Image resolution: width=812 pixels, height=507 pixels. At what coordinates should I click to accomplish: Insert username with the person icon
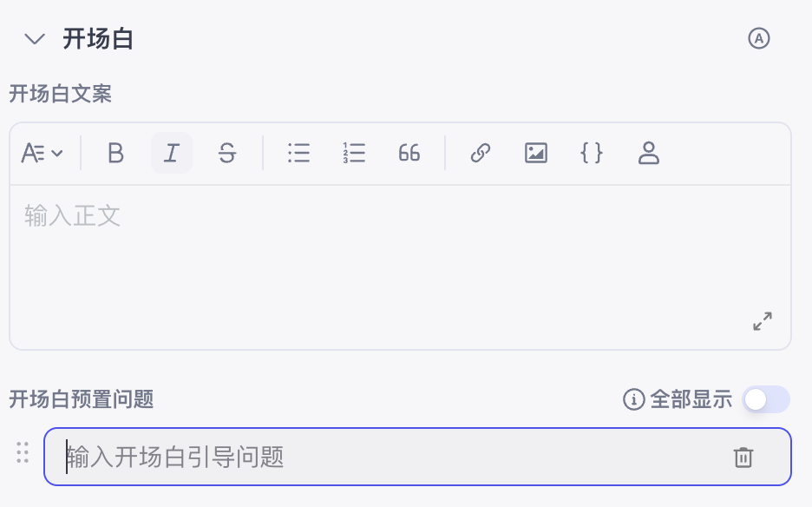click(x=648, y=153)
